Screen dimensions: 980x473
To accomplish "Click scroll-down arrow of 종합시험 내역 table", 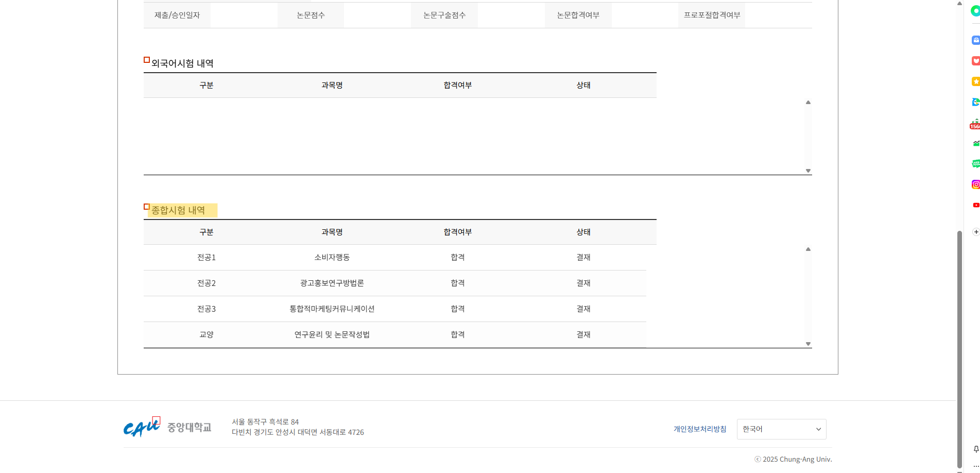I will click(808, 344).
